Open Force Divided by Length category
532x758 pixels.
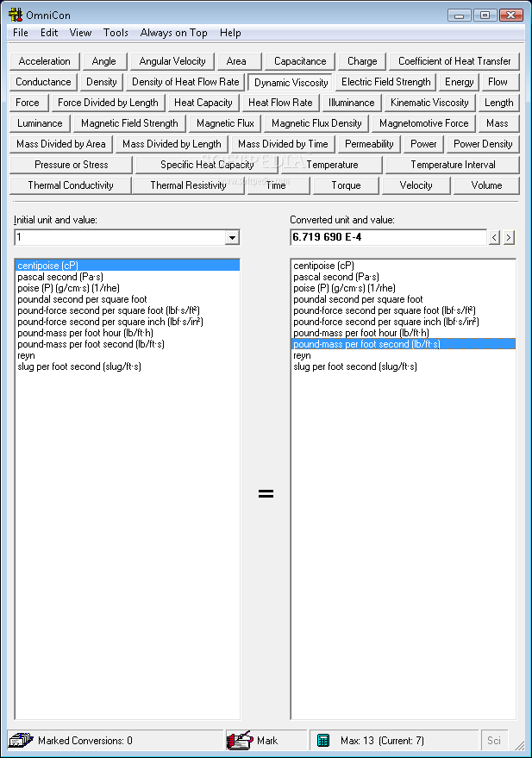[x=108, y=103]
